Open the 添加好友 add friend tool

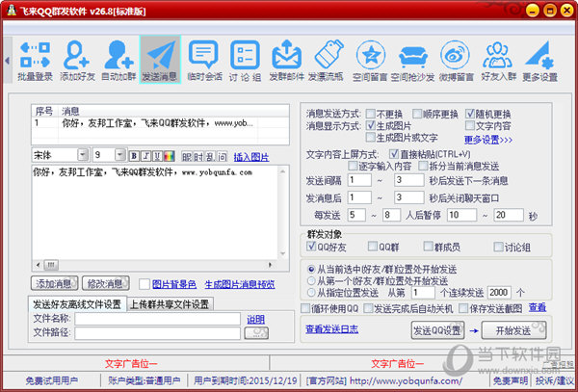click(77, 61)
